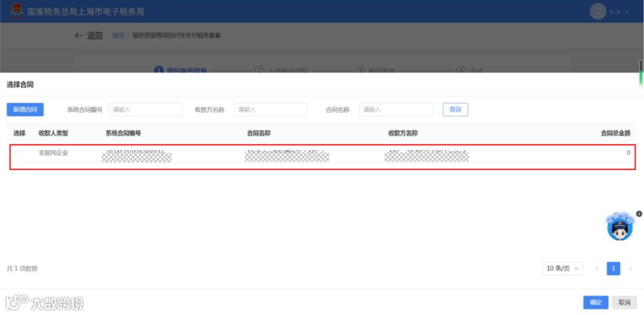Screen dimensions: 644x315
Task: Open the 10 条/页 page size dropdown
Action: (563, 268)
